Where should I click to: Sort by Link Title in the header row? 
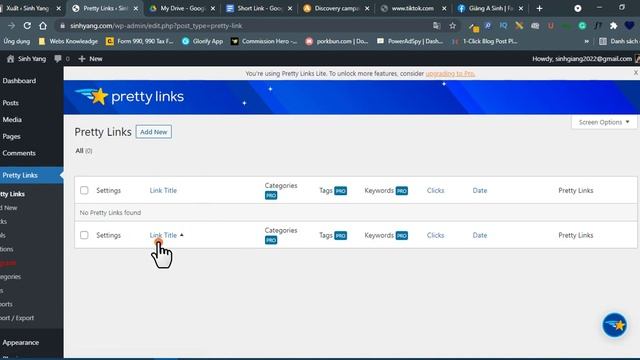tap(163, 190)
